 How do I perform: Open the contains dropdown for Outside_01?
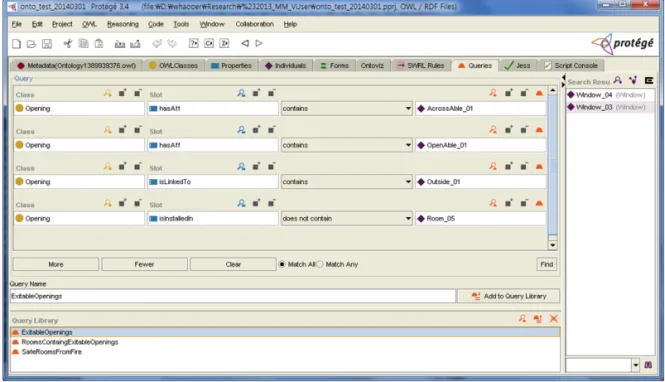(408, 182)
